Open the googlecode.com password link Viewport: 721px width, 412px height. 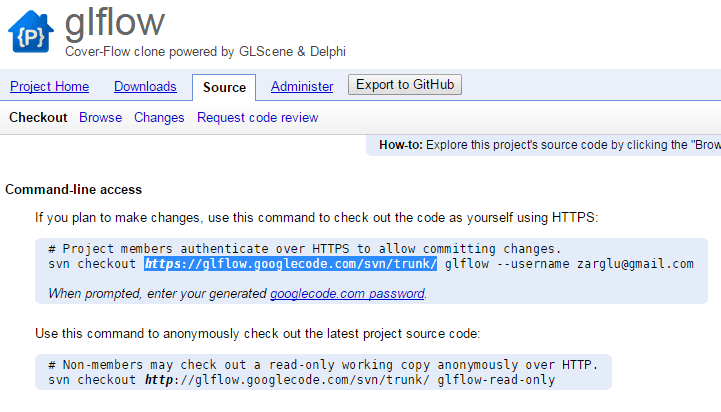[347, 293]
